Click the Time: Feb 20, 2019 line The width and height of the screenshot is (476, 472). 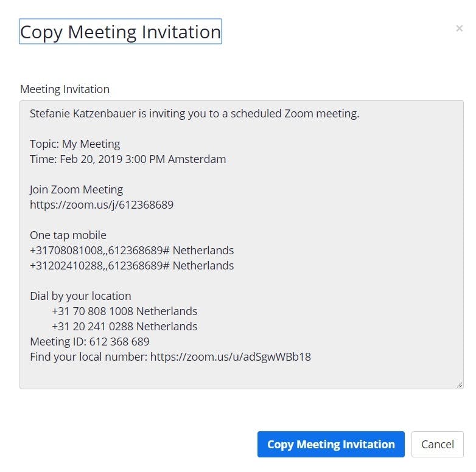[128, 159]
